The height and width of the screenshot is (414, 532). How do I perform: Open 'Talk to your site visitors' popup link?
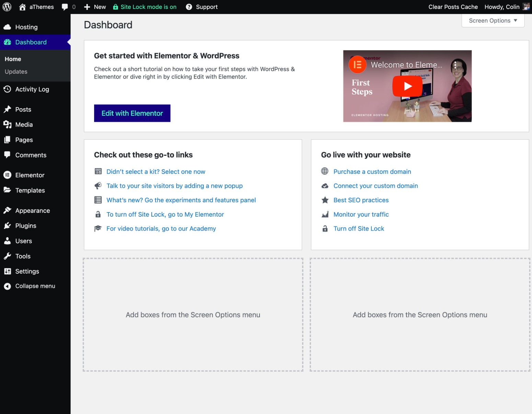[x=175, y=186]
